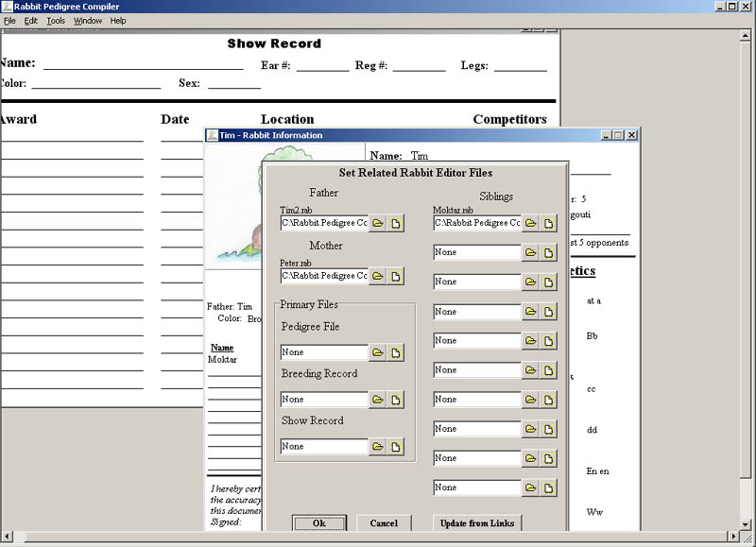Click Update from Links button
This screenshot has width=756, height=547.
pyautogui.click(x=477, y=523)
